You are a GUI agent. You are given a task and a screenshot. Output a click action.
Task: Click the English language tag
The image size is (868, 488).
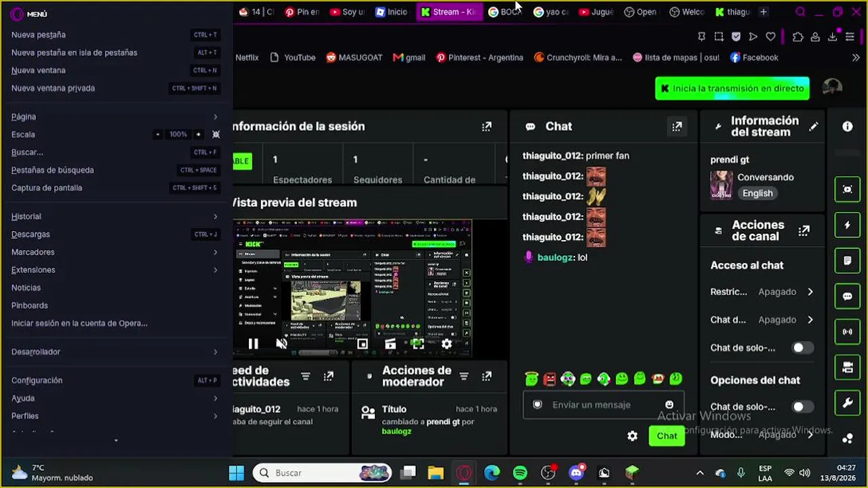coord(757,193)
